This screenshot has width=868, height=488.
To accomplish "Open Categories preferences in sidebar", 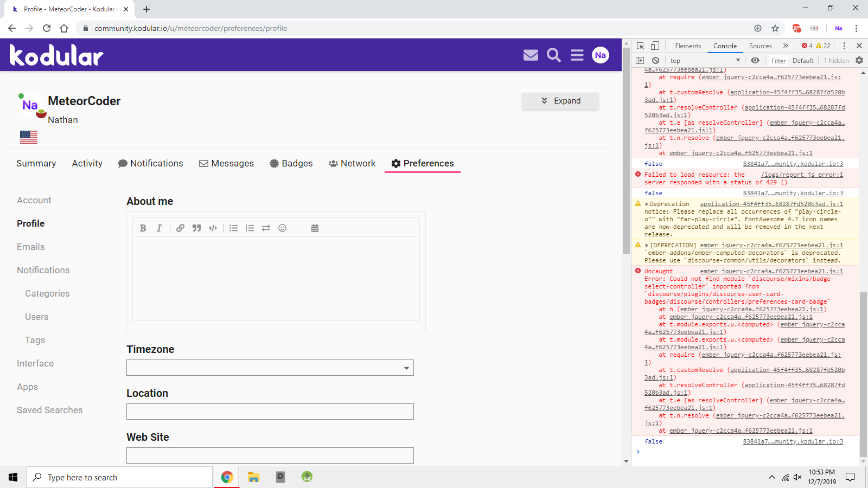I will [x=47, y=293].
